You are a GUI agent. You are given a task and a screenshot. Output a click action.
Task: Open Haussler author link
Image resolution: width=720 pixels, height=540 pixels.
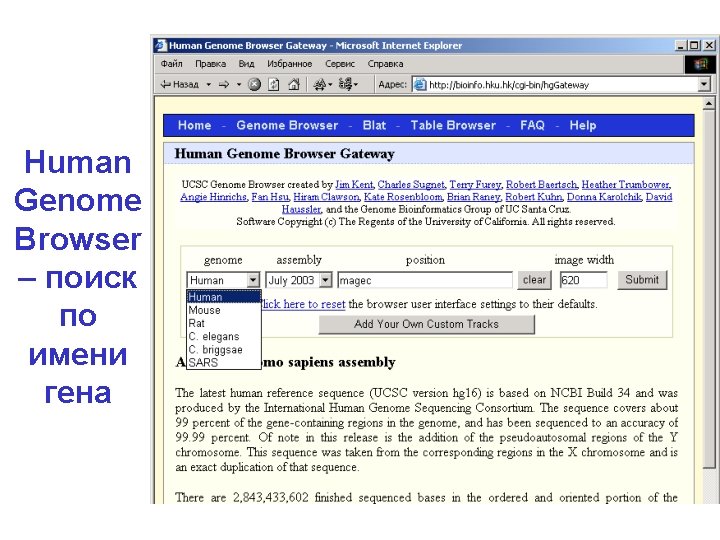301,209
